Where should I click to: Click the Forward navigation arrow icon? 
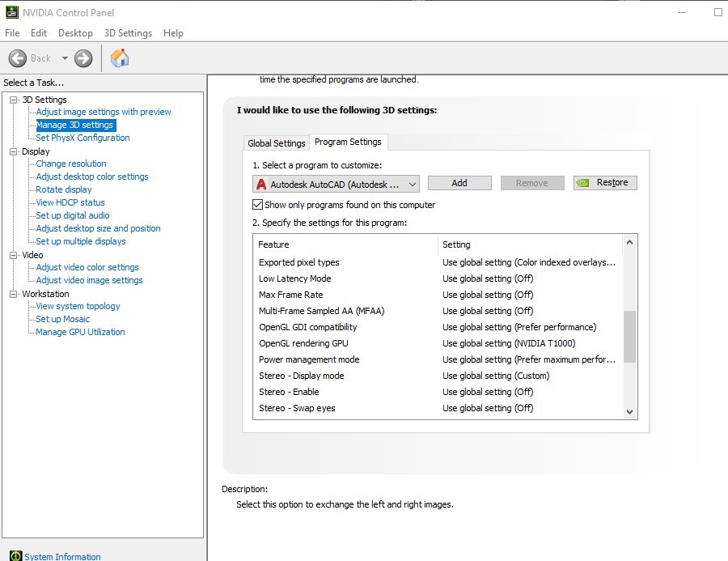pyautogui.click(x=82, y=57)
